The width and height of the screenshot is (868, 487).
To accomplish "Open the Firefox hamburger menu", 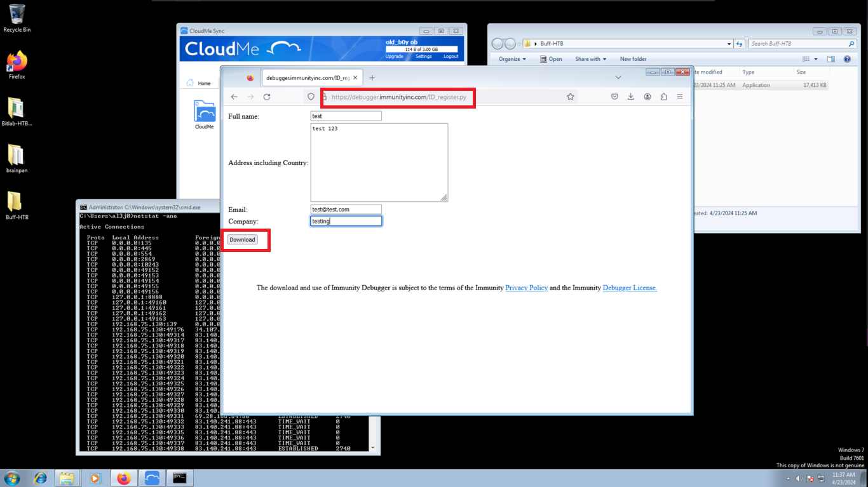I will (680, 97).
